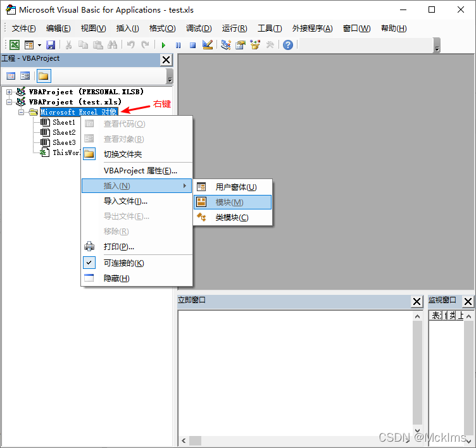Open the 文件(F) menu
476x448 pixels.
[x=23, y=28]
